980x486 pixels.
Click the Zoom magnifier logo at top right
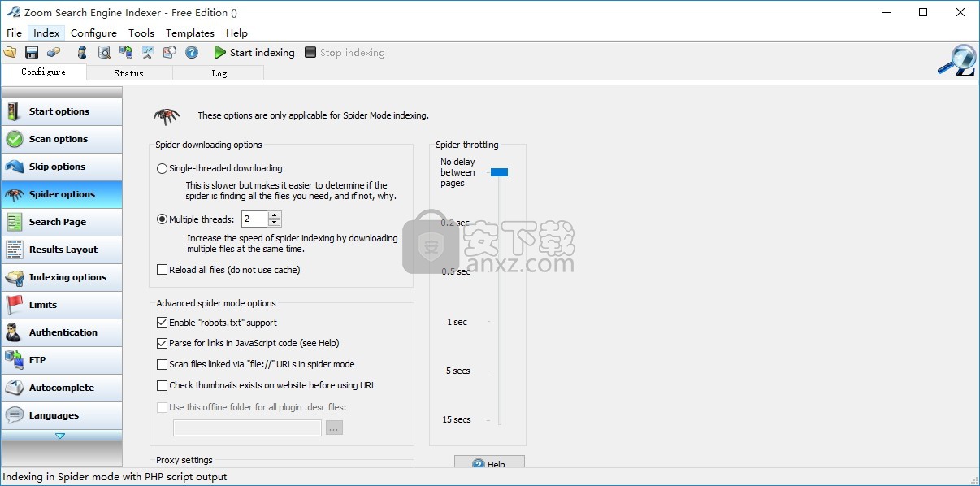pos(956,61)
